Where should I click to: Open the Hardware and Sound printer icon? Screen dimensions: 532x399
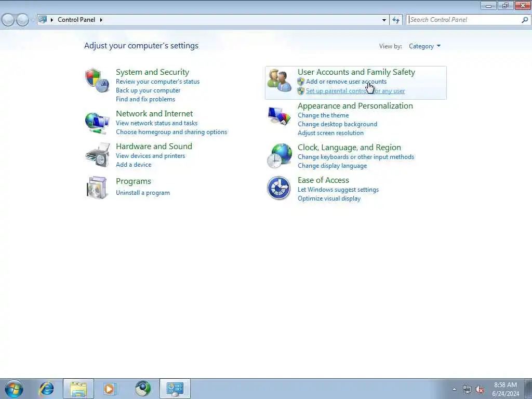tap(98, 155)
